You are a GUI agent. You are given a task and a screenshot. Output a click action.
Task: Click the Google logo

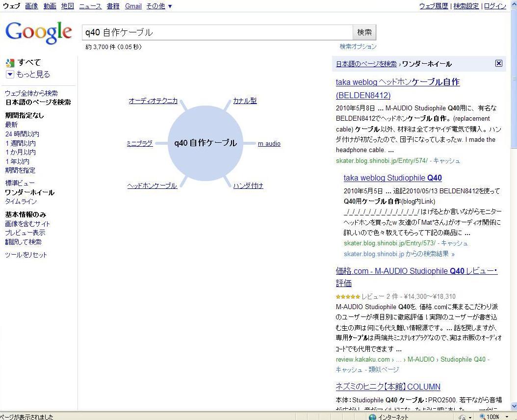(x=39, y=32)
